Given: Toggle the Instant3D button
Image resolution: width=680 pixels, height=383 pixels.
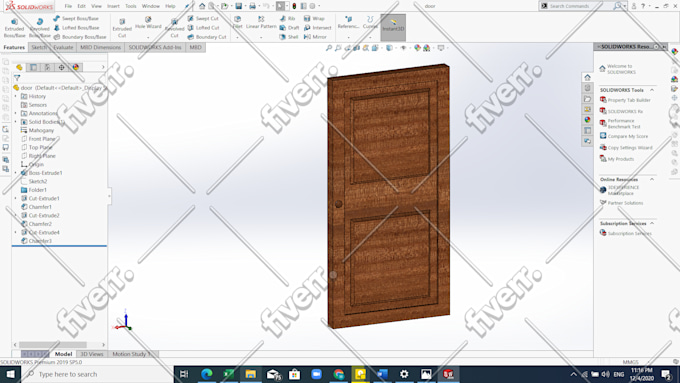Looking at the screenshot, I should click(393, 28).
